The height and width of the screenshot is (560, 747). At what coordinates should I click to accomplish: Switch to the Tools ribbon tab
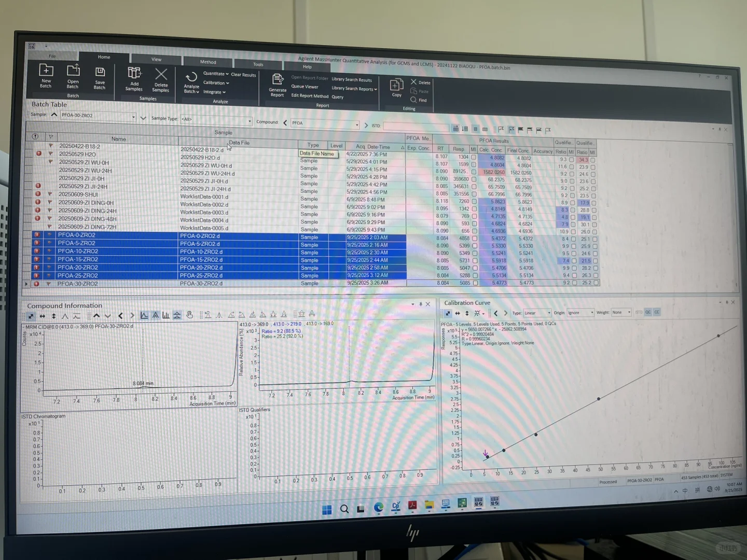pos(258,65)
